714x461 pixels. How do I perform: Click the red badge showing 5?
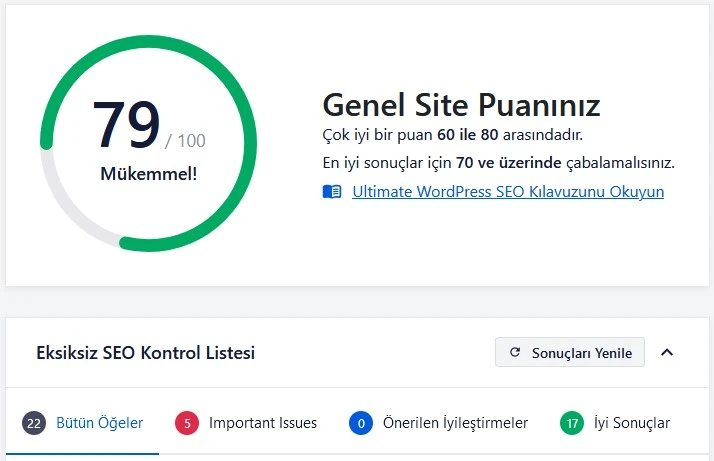pyautogui.click(x=186, y=423)
